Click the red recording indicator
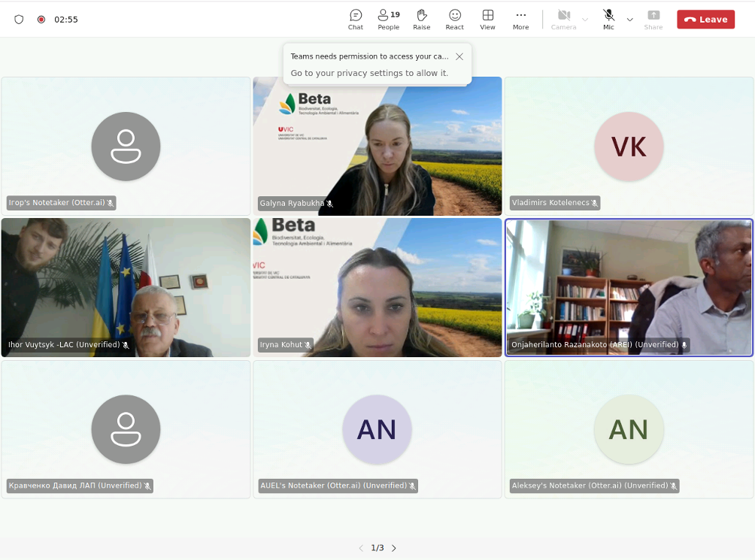The width and height of the screenshot is (755, 560). tap(41, 20)
